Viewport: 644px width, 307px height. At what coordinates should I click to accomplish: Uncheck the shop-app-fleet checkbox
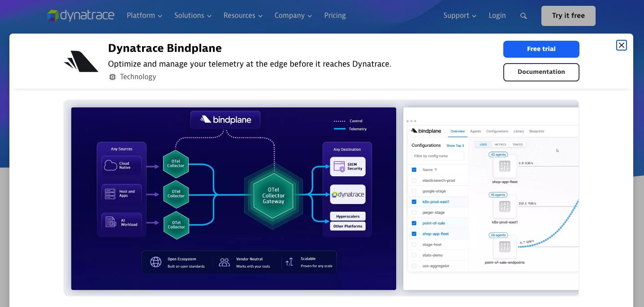[x=414, y=234]
